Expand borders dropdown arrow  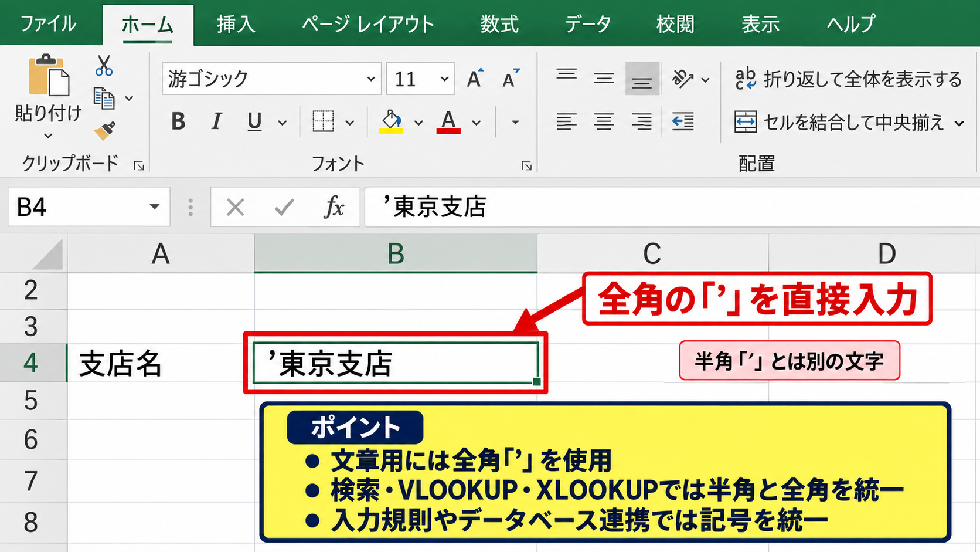coord(350,123)
